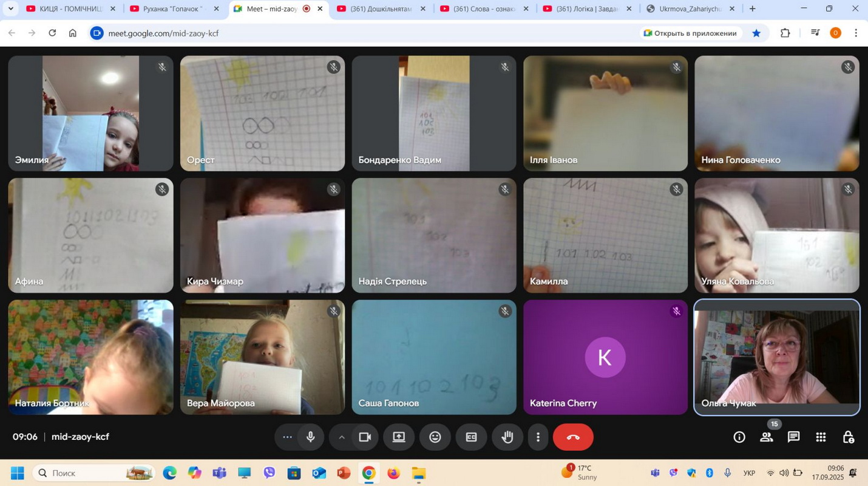Toggle the microphone in the call bar

pos(311,437)
